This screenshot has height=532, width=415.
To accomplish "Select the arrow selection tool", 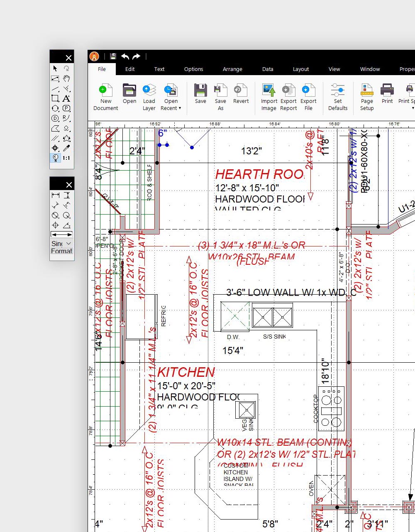I will [55, 68].
